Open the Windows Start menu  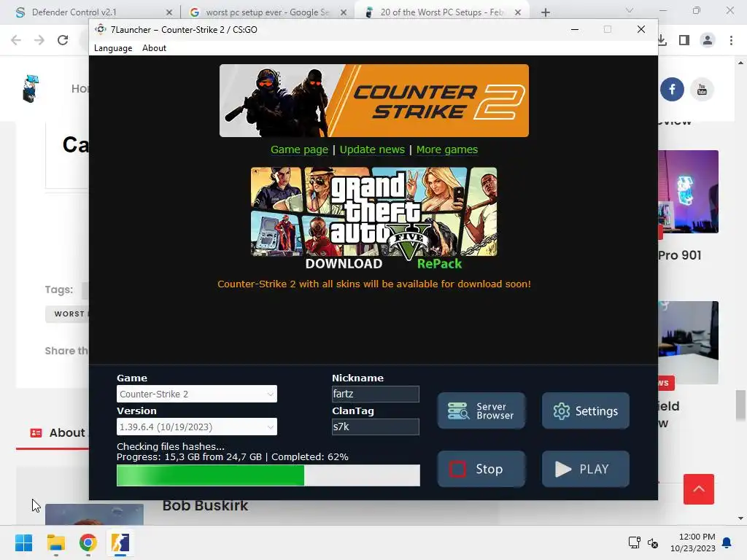click(x=23, y=542)
